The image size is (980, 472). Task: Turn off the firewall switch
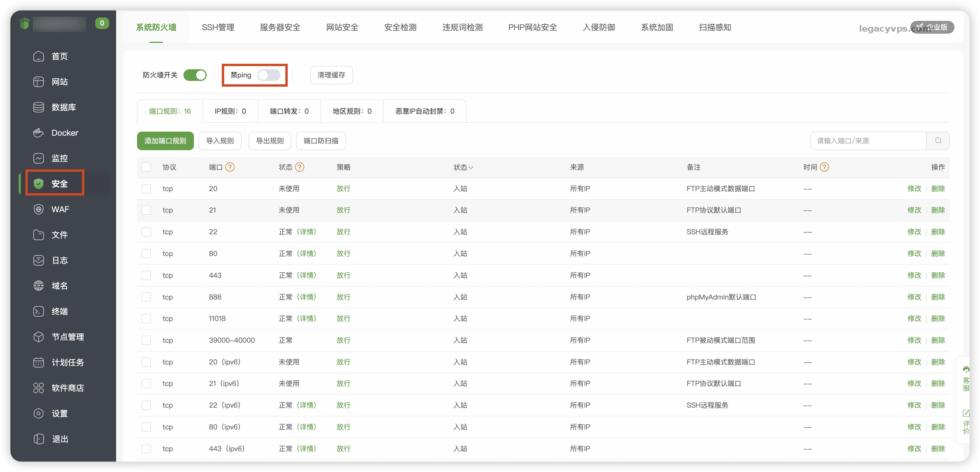point(195,75)
